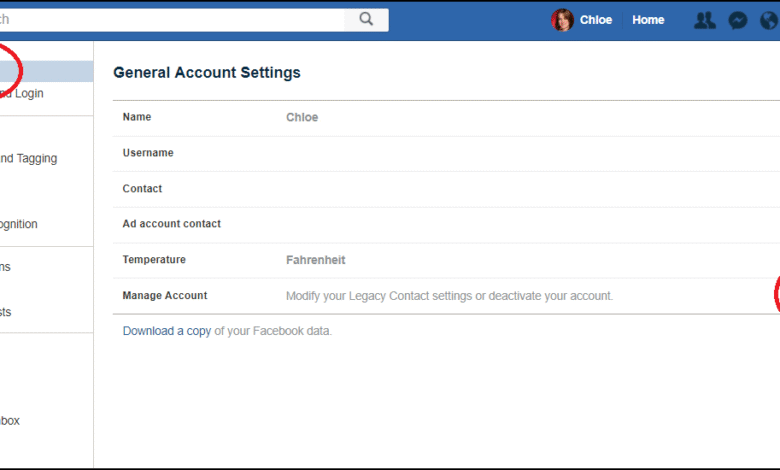Open the Username settings row
The width and height of the screenshot is (780, 470).
(446, 153)
